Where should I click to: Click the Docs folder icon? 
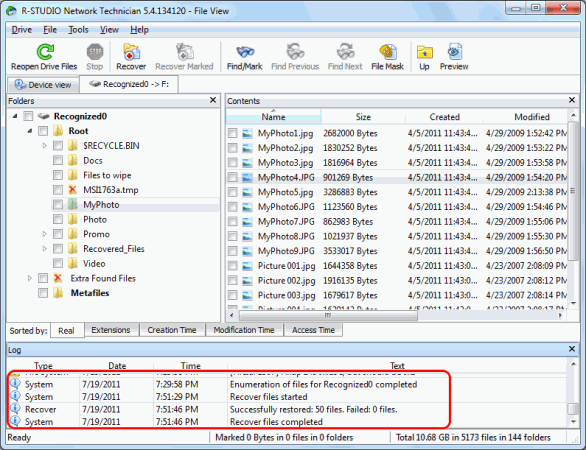(x=73, y=160)
